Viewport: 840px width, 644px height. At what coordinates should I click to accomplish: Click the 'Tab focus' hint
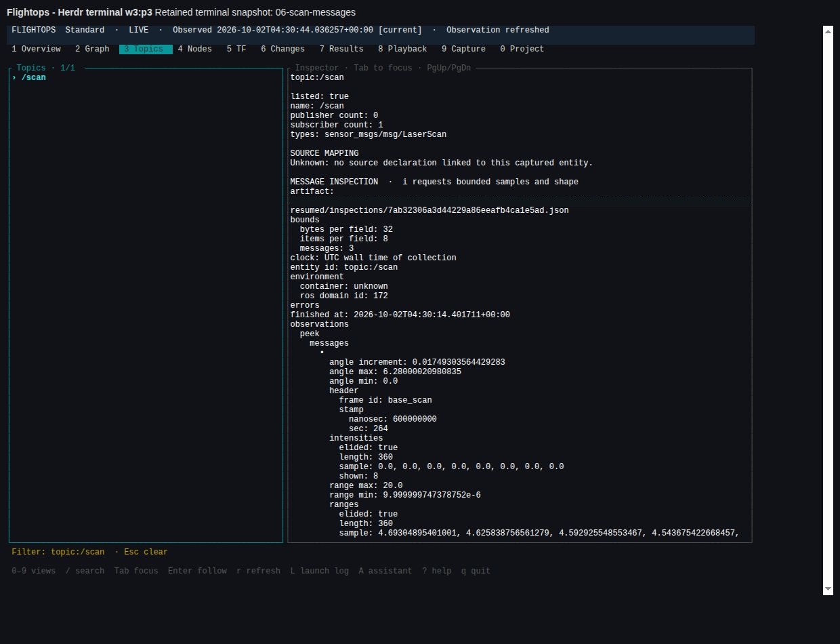point(136,571)
